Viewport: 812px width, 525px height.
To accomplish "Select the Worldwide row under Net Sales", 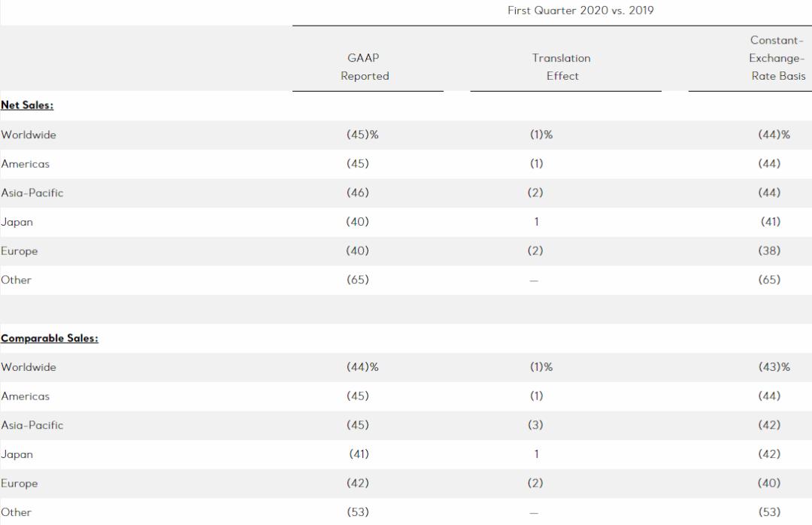I will 29,135.
